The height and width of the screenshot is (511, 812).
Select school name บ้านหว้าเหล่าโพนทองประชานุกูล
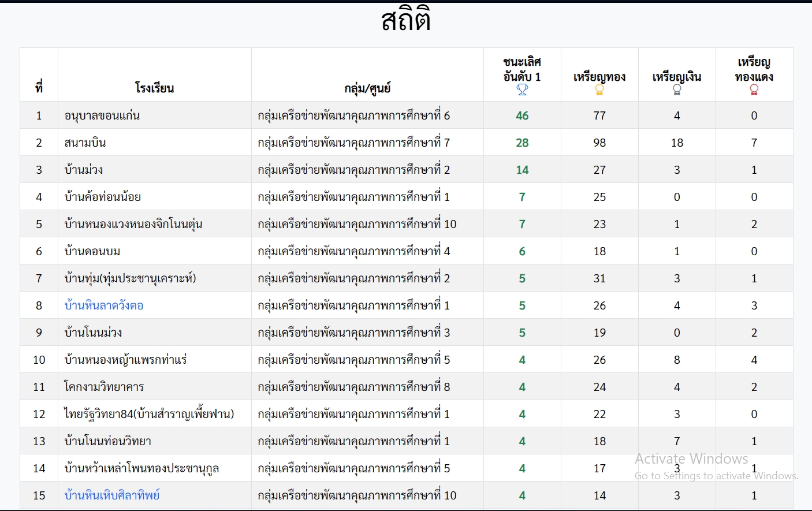point(141,468)
